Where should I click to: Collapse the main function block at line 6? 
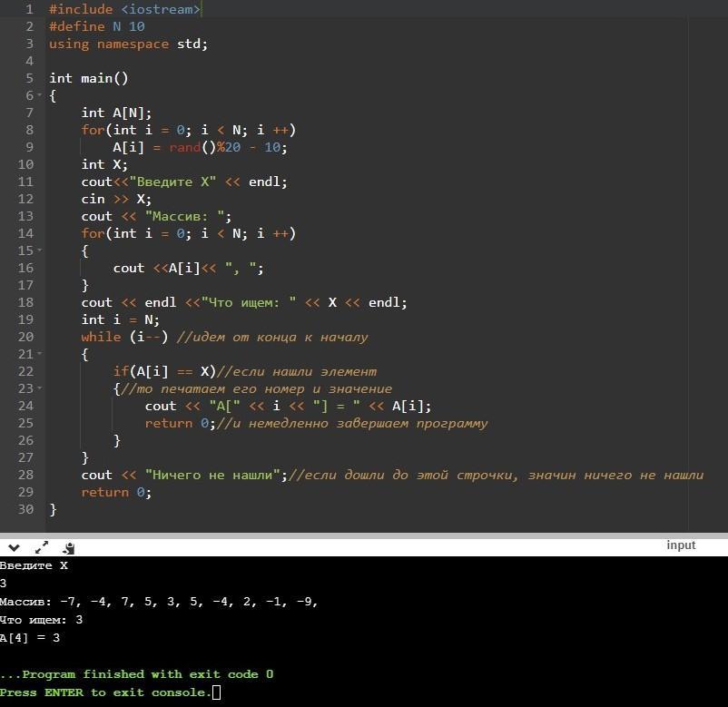pyautogui.click(x=39, y=96)
